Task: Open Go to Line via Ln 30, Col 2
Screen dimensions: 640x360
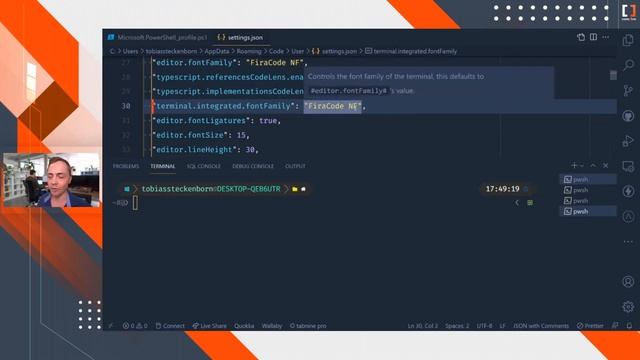Action: click(x=422, y=326)
